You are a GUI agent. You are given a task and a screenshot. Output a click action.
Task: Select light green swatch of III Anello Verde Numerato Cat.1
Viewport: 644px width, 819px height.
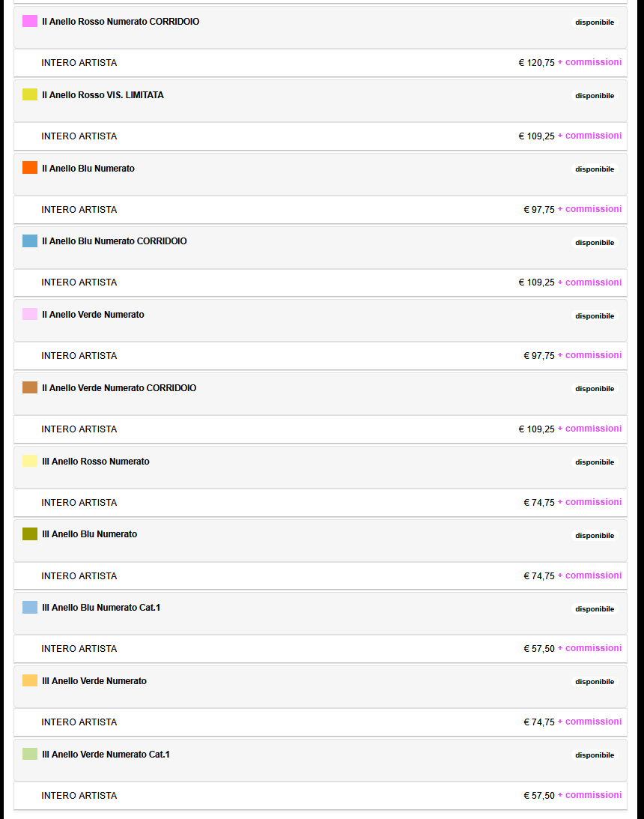click(x=30, y=754)
